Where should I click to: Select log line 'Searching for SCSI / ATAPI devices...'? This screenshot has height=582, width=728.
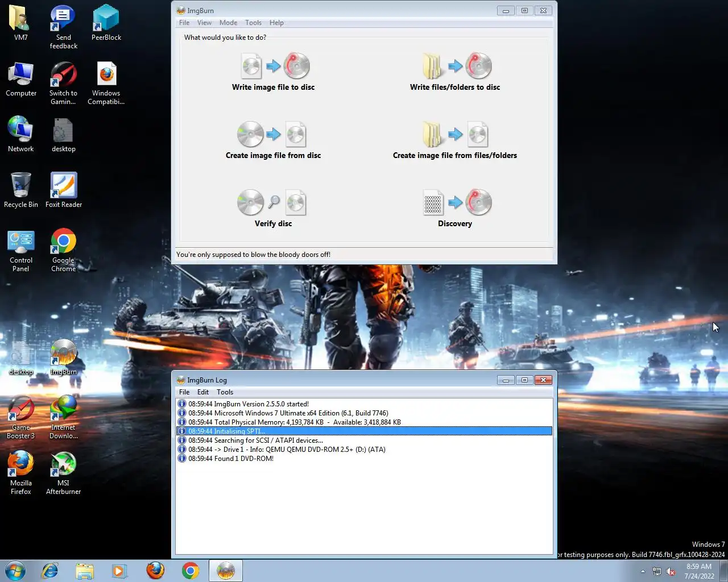click(x=364, y=440)
